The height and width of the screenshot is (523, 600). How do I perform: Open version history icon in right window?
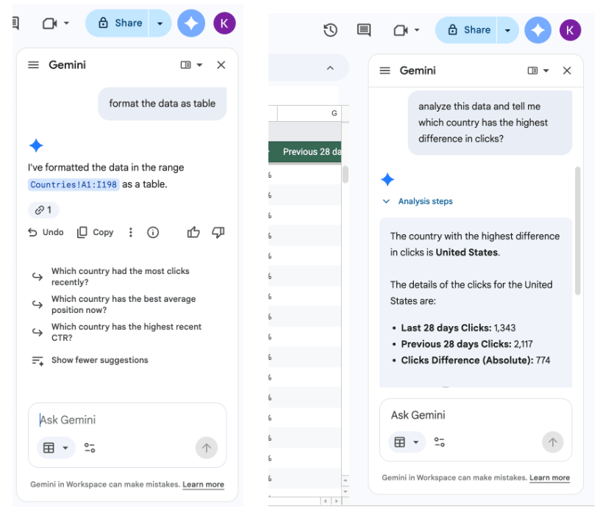[x=330, y=30]
